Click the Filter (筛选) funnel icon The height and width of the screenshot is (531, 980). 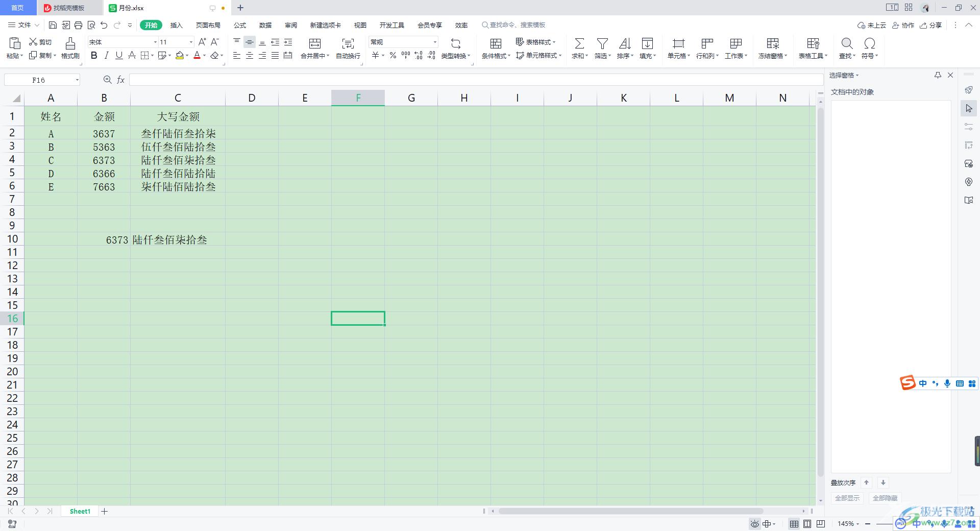602,48
